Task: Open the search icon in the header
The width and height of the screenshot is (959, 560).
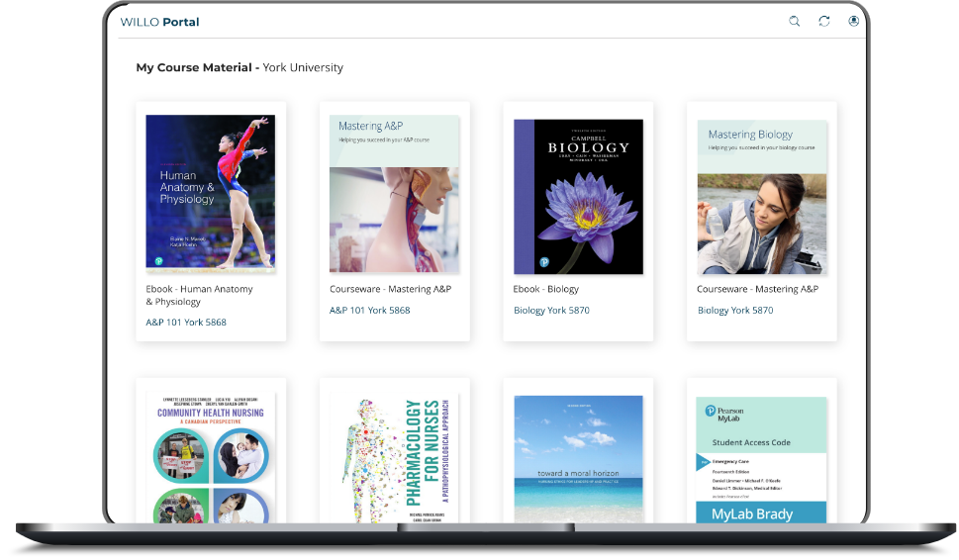Action: [794, 22]
